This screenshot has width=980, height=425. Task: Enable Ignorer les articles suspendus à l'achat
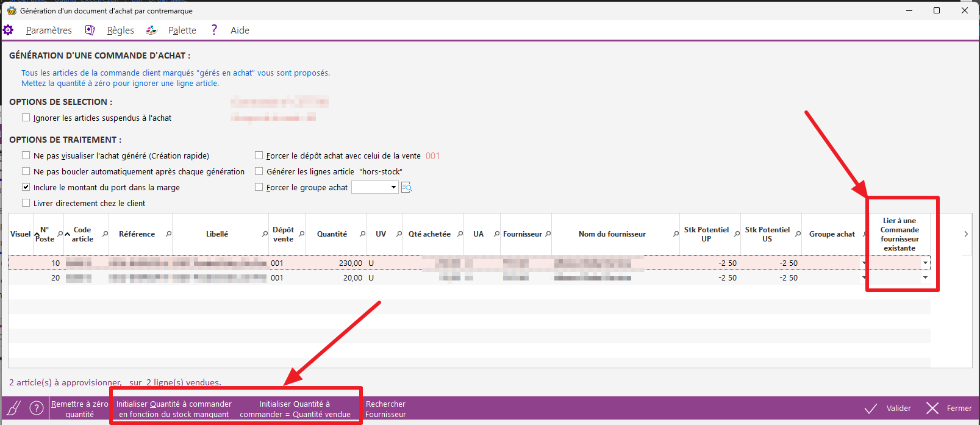coord(26,118)
